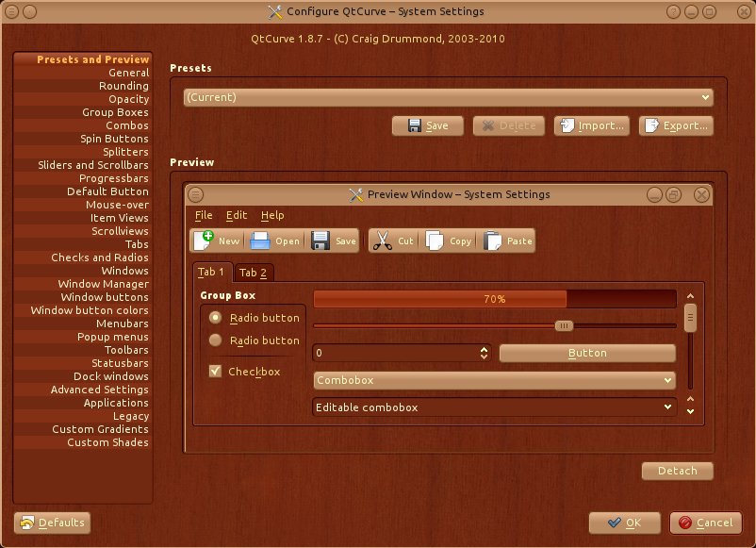Viewport: 756px width, 548px height.
Task: Open the Combobox dropdown
Action: click(494, 380)
